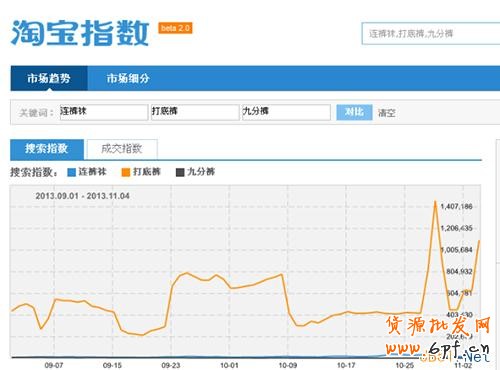The image size is (500, 370).
Task: Click the date range label 2013.09.01 - 2013.11.04
Action: coord(82,196)
